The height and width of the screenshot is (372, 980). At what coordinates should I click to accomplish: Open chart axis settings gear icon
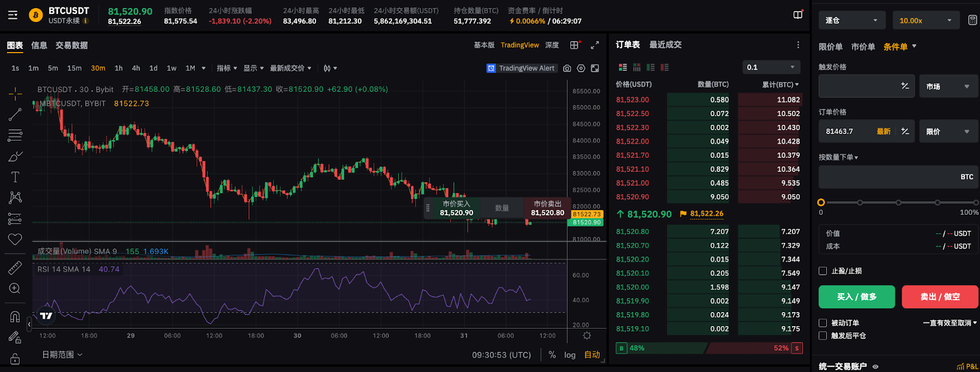coord(587,335)
